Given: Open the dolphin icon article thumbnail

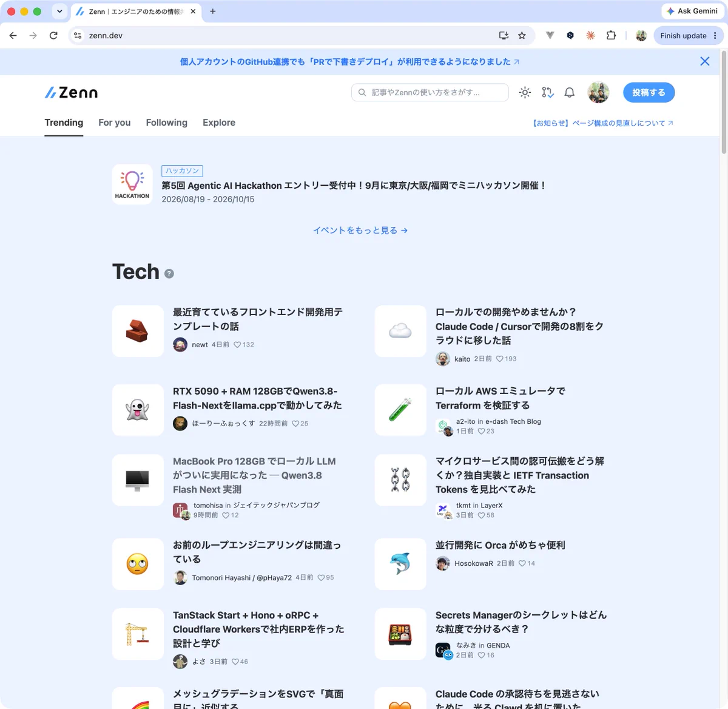Looking at the screenshot, I should pyautogui.click(x=400, y=564).
